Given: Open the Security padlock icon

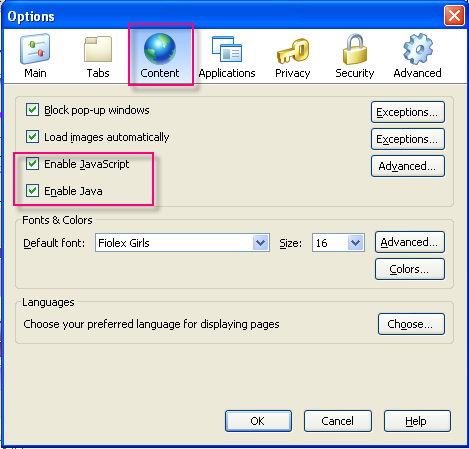Looking at the screenshot, I should tap(355, 49).
